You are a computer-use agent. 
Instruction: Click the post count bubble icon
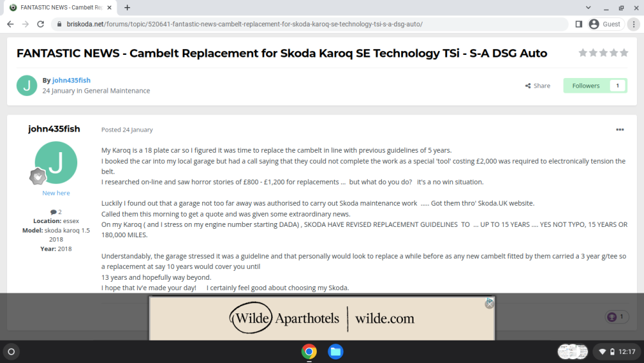coord(53,212)
